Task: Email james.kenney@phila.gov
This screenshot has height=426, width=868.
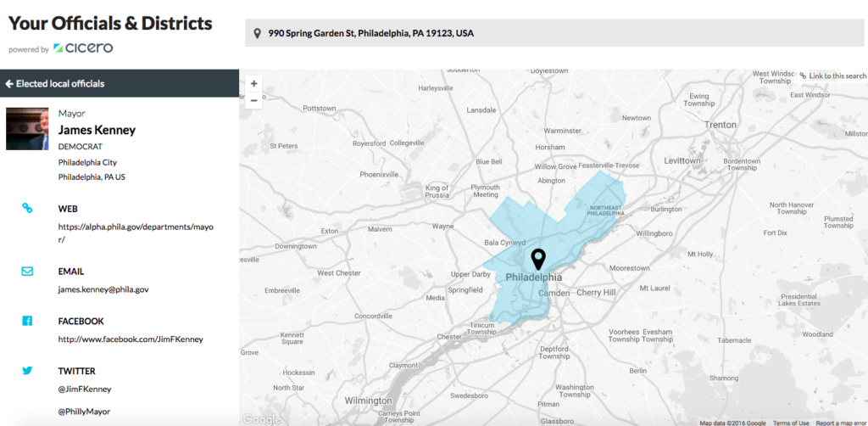Action: tap(103, 289)
